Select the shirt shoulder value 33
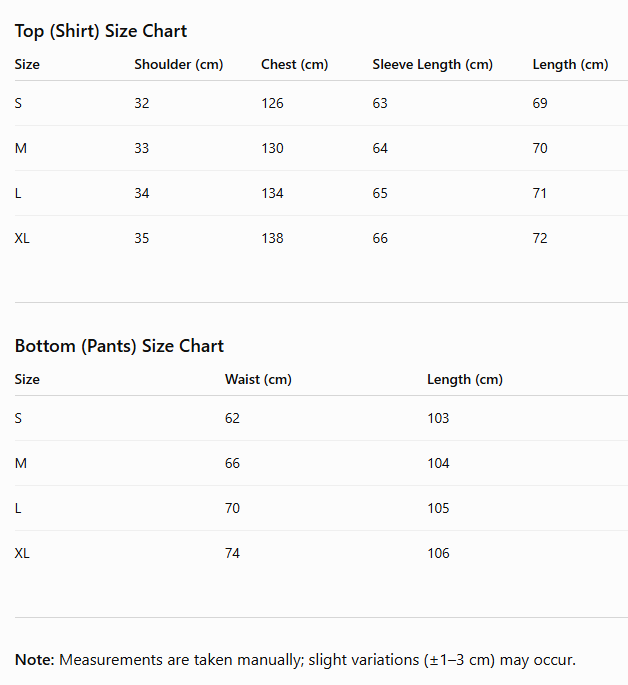The width and height of the screenshot is (628, 685). point(141,149)
